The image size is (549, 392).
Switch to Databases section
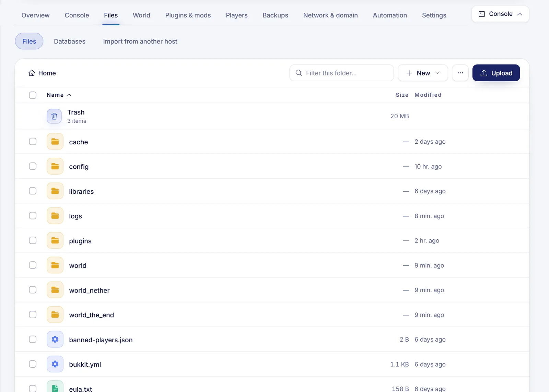pyautogui.click(x=70, y=41)
